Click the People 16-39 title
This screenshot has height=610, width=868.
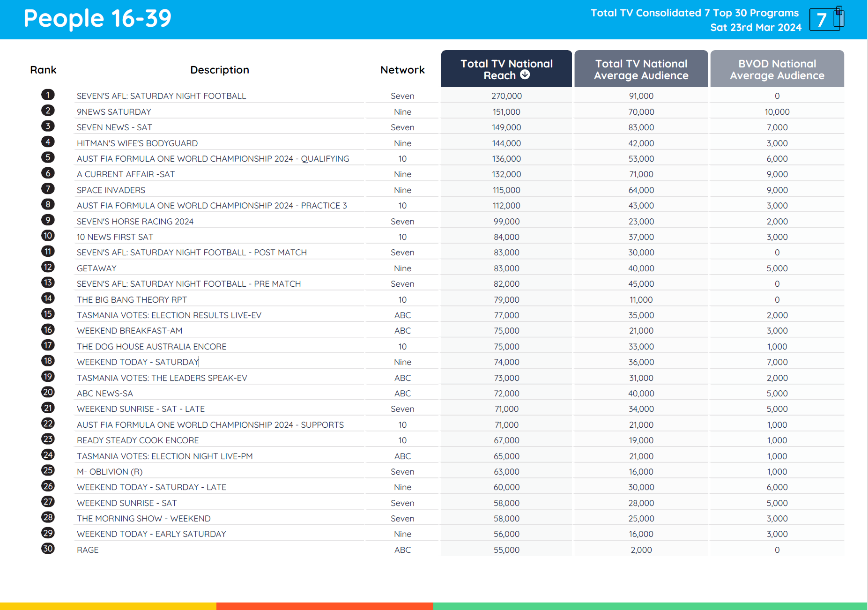pos(97,19)
